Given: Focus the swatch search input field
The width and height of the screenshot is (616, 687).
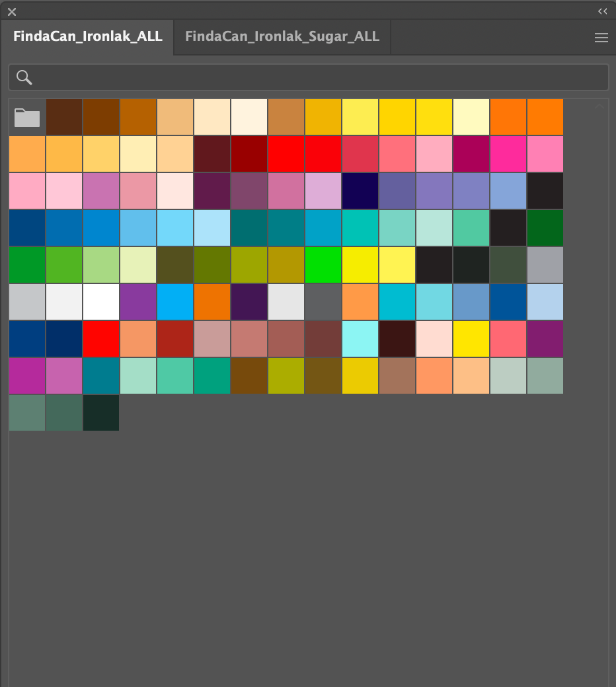Looking at the screenshot, I should 317,77.
